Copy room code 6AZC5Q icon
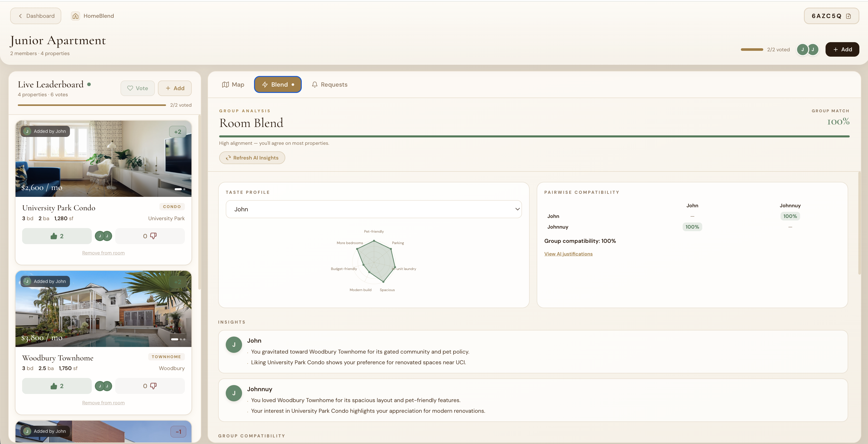 point(848,16)
